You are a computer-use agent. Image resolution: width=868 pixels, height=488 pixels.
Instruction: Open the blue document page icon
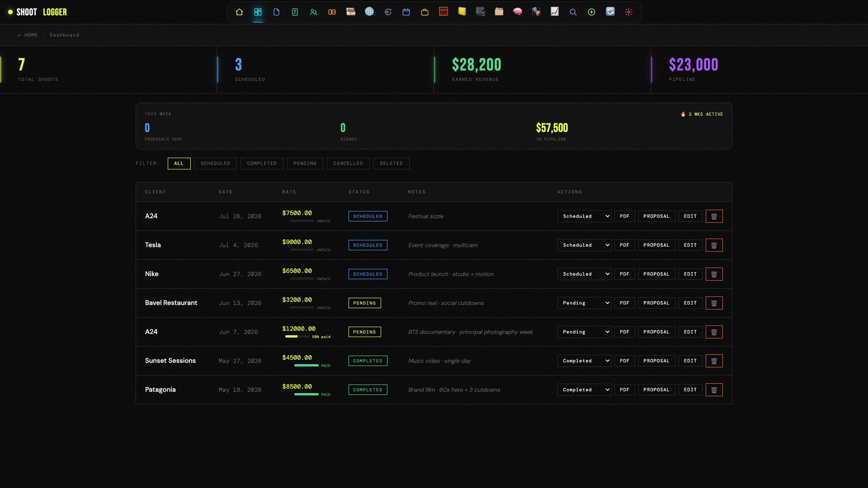(x=276, y=12)
